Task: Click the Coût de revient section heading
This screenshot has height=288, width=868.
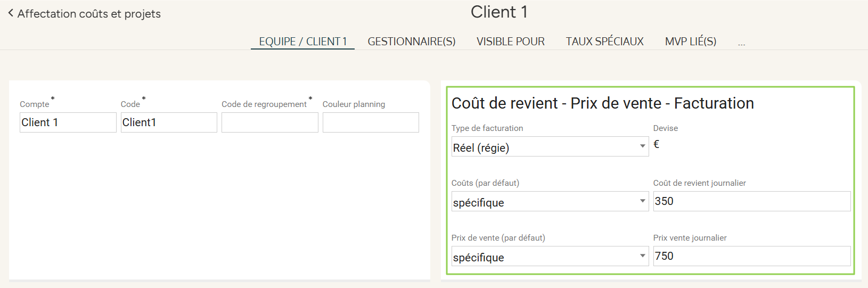Action: point(602,103)
